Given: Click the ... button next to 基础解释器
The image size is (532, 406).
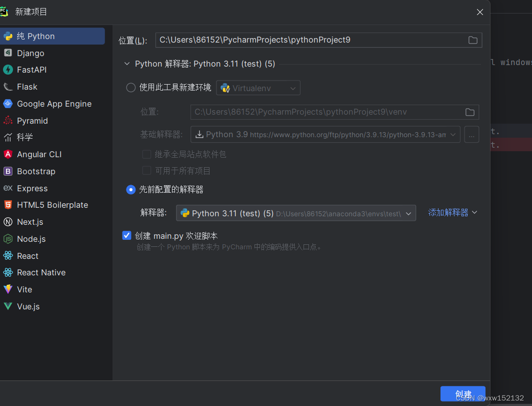Looking at the screenshot, I should click(x=471, y=135).
